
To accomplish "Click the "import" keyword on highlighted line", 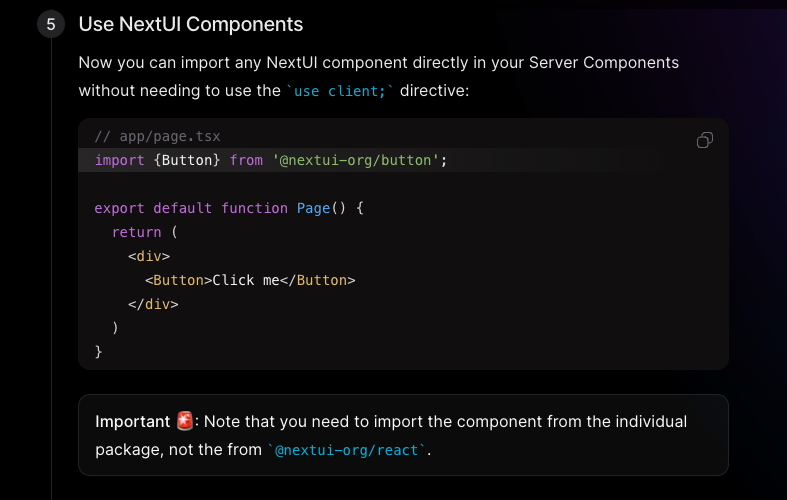I will [x=119, y=160].
